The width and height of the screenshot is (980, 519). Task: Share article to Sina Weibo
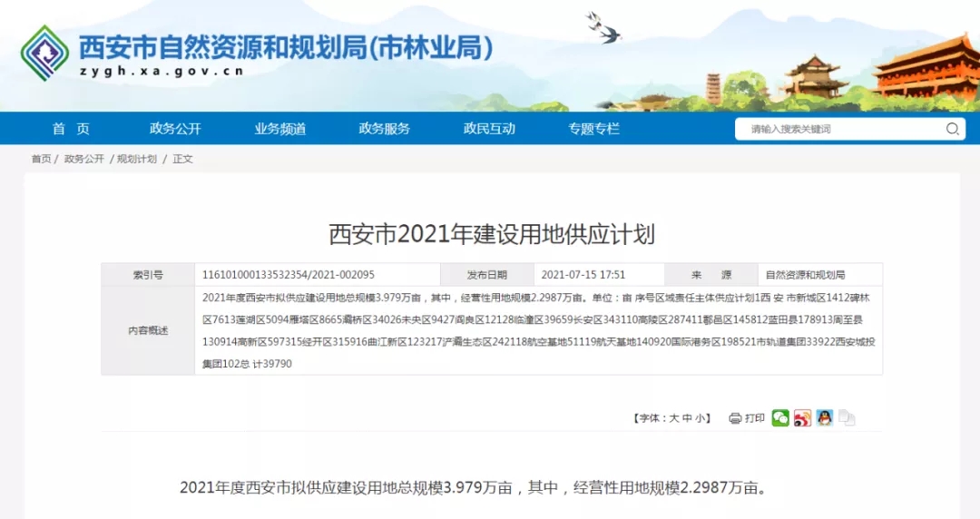click(802, 418)
